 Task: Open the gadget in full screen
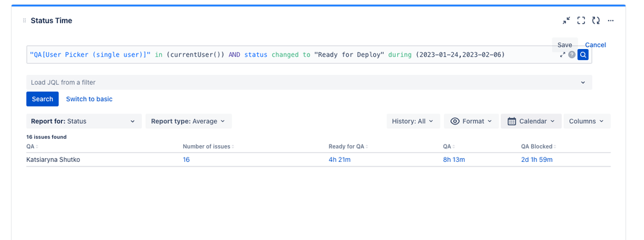pos(581,21)
